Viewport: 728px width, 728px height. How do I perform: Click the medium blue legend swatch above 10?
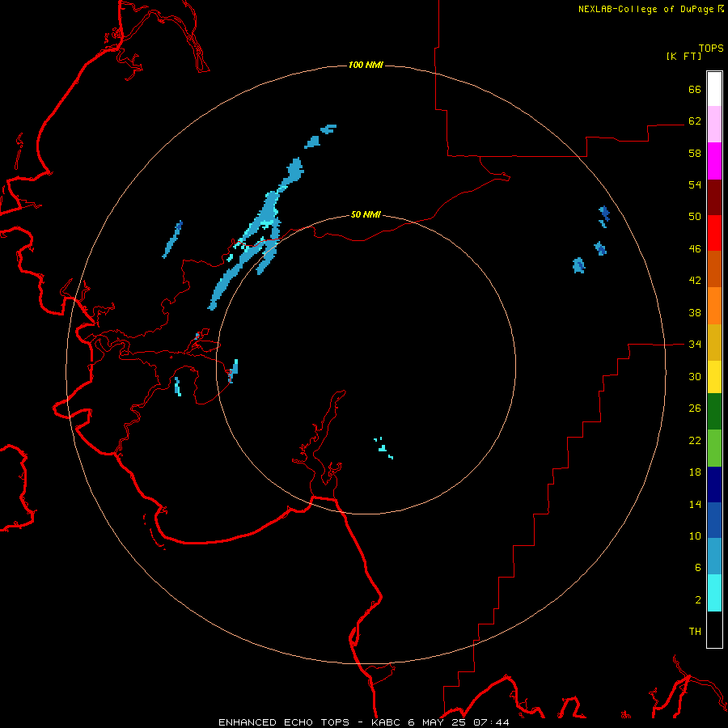714,520
